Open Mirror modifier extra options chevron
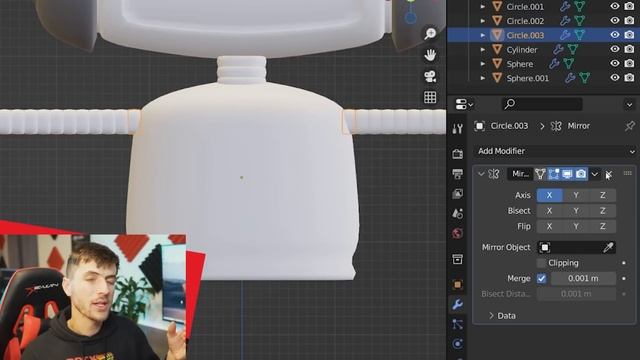 pos(595,174)
